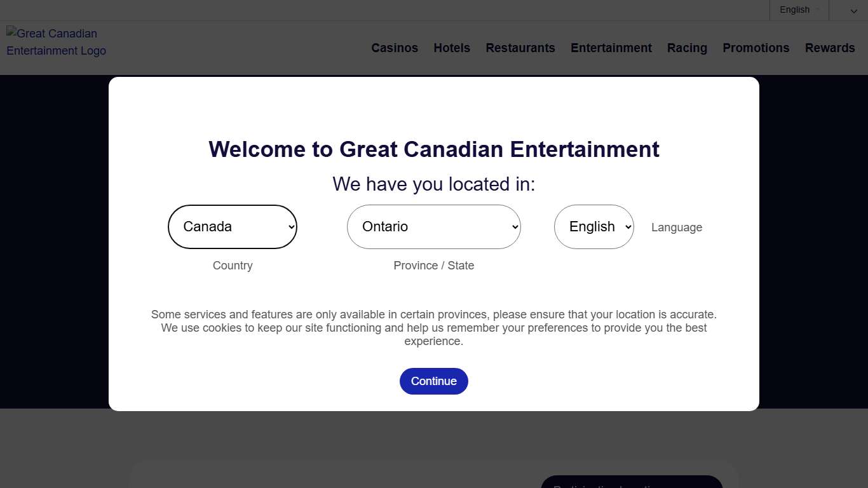Open the English language selector in top bar
Viewport: 868px width, 488px height.
[x=799, y=10]
